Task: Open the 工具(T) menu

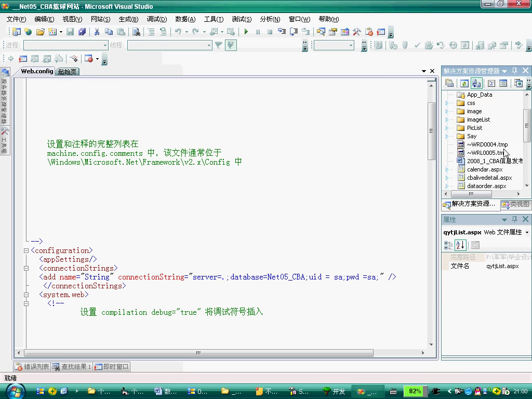Action: click(x=214, y=19)
